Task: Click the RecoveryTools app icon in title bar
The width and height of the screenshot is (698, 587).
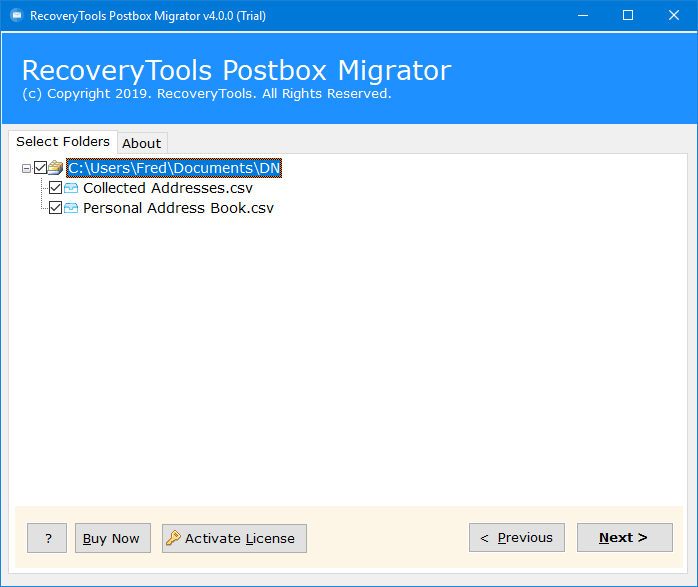Action: 17,16
